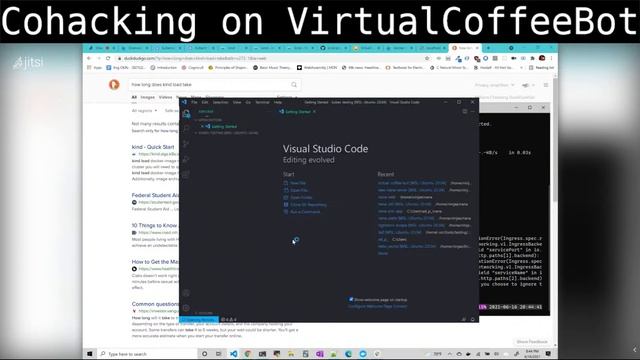Image resolution: width=640 pixels, height=360 pixels.
Task: Click Open Folder link under Start
Action: 301,198
